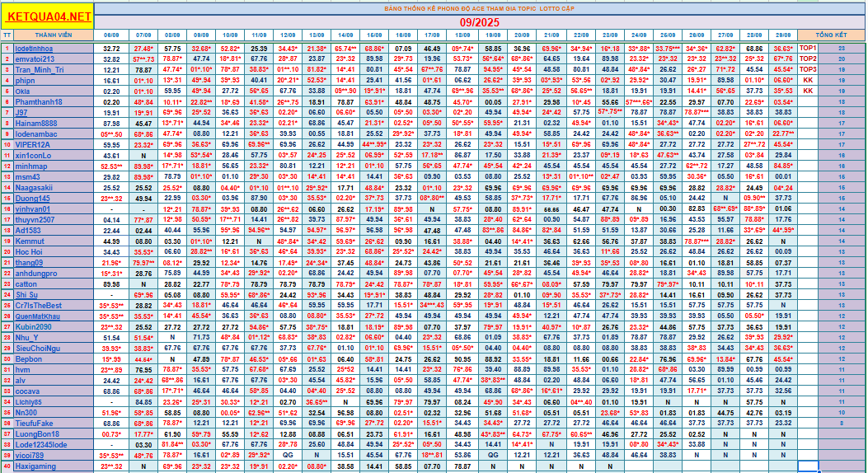Click the TOP1 ranking cell
868x473 pixels.
point(809,49)
